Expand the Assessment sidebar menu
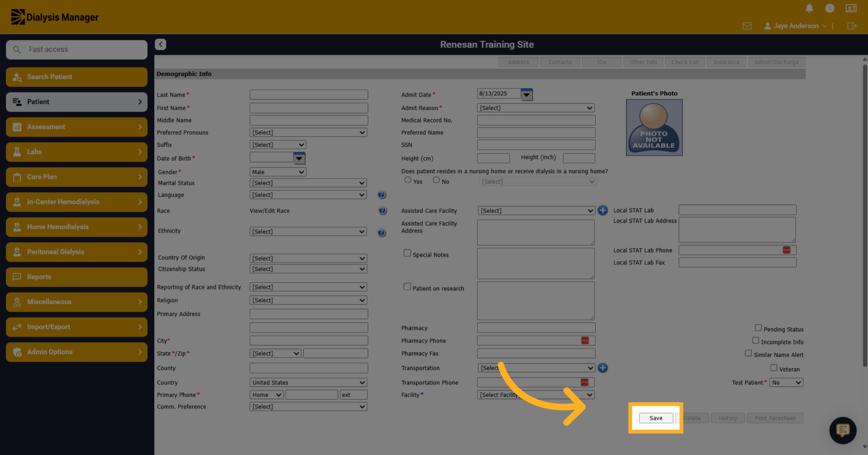Image resolution: width=868 pixels, height=455 pixels. 77,127
